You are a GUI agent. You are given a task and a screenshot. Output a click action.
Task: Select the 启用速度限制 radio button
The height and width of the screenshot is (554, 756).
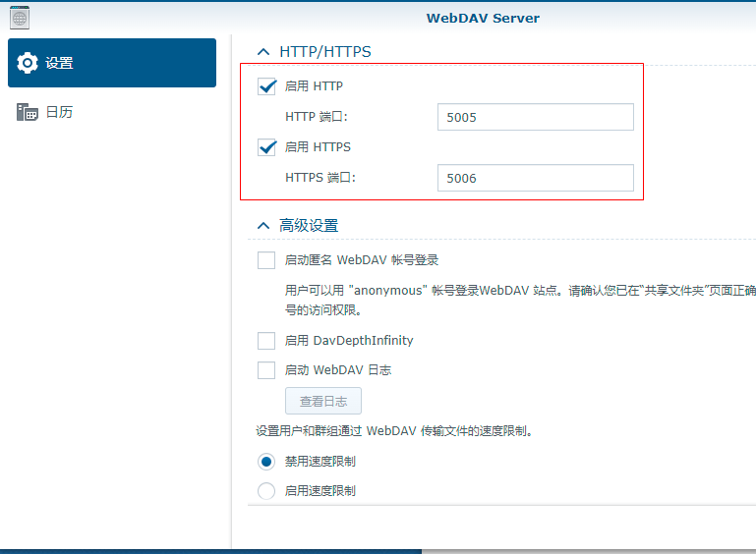pos(266,491)
